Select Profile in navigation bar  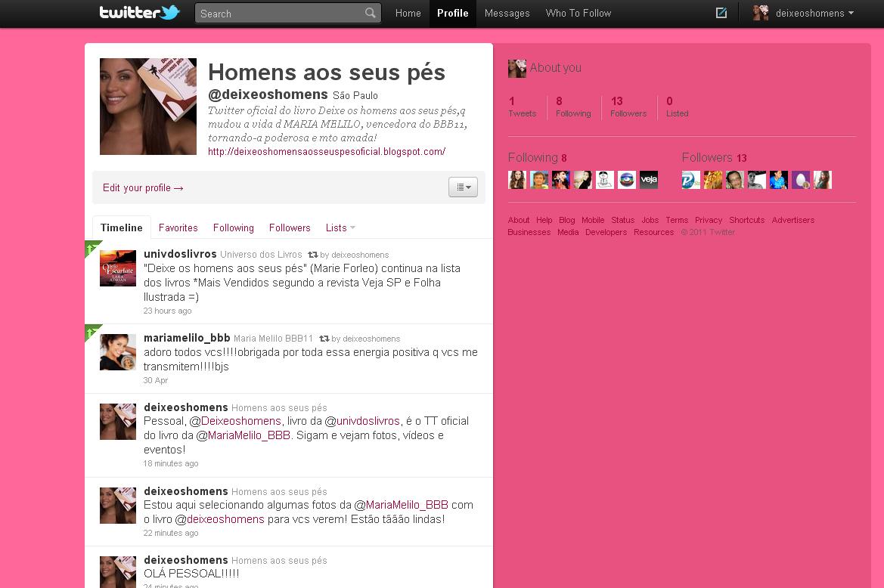tap(453, 13)
